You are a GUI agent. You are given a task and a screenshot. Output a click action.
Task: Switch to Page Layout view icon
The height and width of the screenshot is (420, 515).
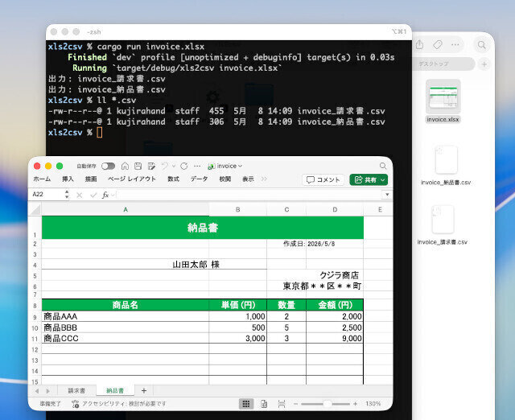coord(264,404)
